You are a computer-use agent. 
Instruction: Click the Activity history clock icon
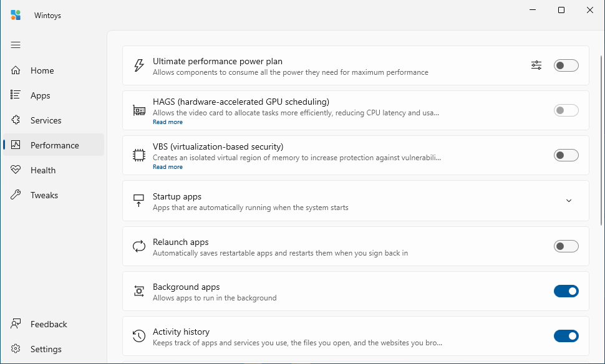(139, 336)
